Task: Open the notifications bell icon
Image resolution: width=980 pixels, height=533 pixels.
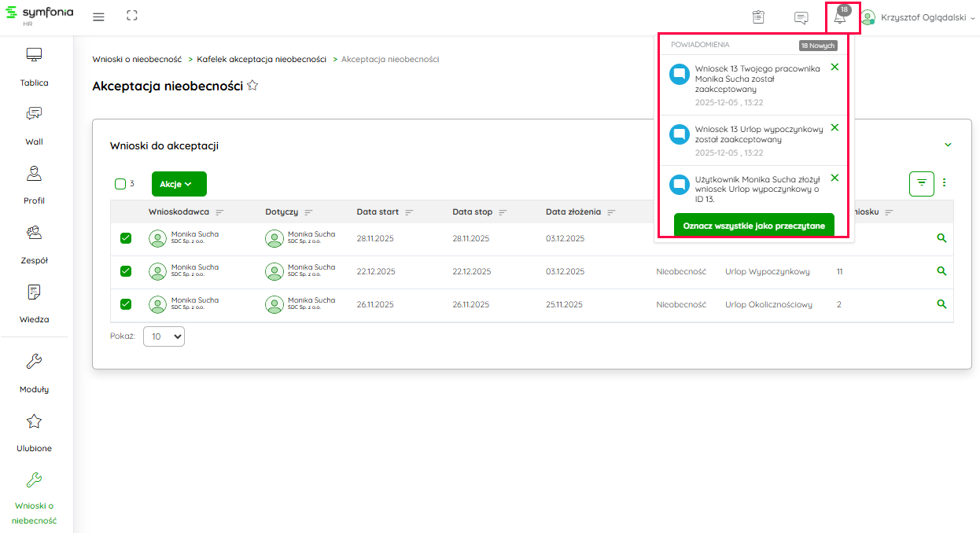Action: 840,18
